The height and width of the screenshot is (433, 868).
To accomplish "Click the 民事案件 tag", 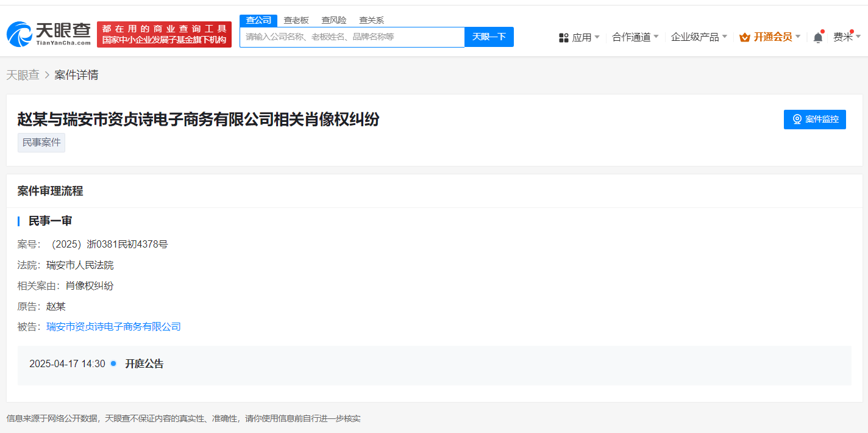I will (x=41, y=143).
